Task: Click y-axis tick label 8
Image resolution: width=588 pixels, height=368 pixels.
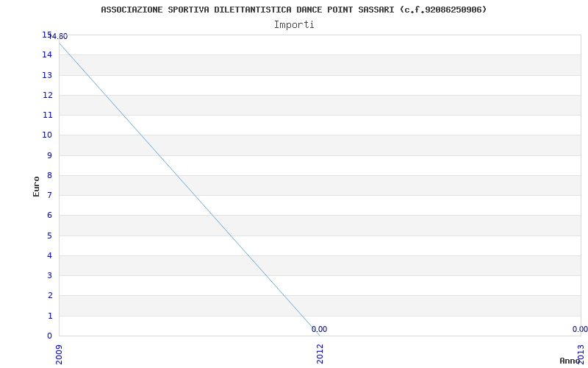Action: tap(49, 175)
